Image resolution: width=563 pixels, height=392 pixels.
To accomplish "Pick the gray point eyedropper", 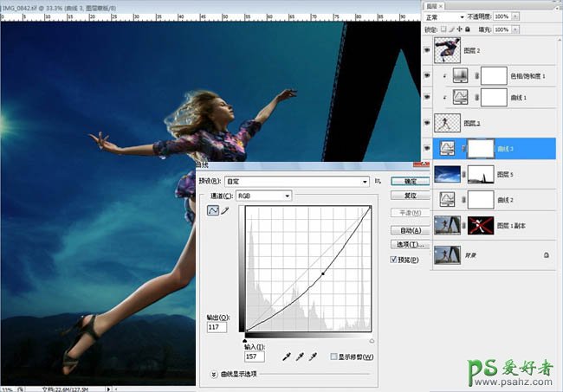I will pos(301,357).
